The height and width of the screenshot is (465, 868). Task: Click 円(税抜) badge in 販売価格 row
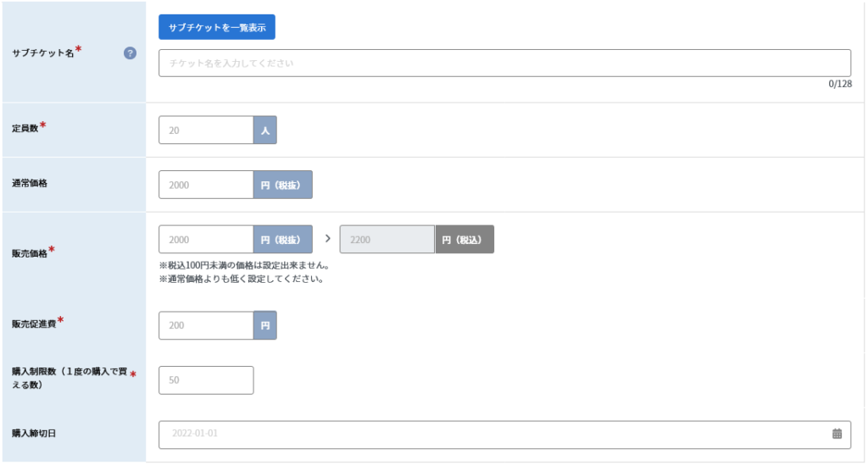click(x=283, y=240)
